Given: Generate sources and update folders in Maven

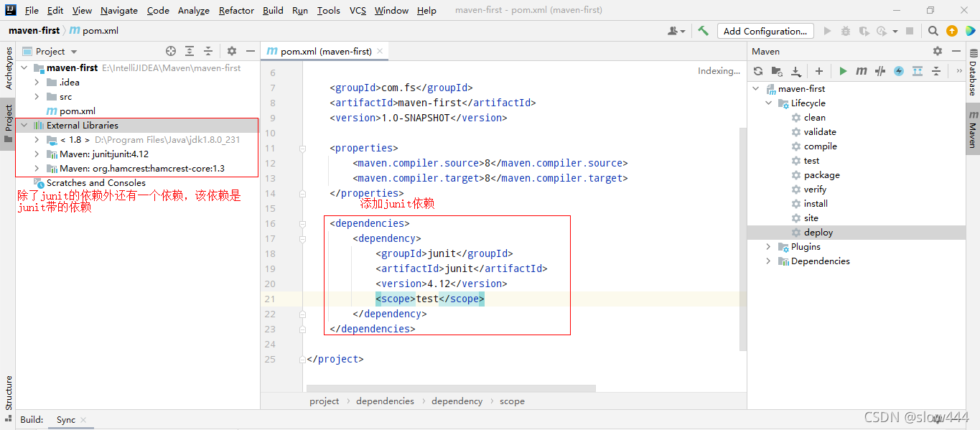Looking at the screenshot, I should pos(777,71).
